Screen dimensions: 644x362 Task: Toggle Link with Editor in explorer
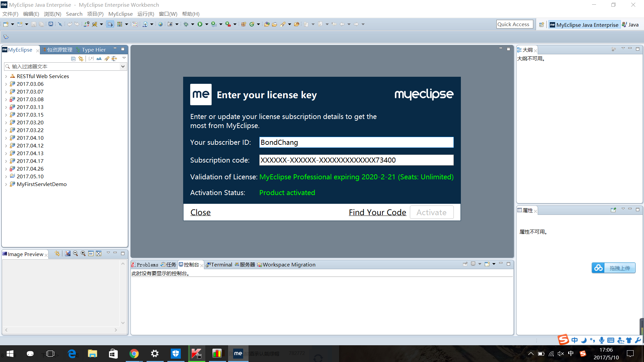point(81,59)
